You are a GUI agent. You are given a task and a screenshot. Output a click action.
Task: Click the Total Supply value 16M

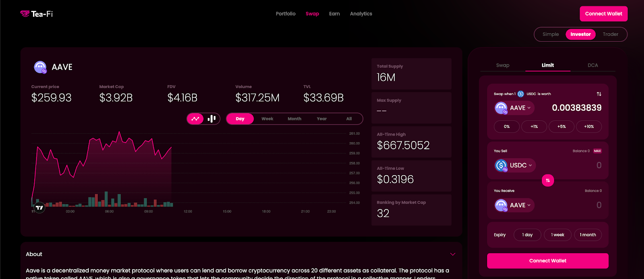point(386,77)
